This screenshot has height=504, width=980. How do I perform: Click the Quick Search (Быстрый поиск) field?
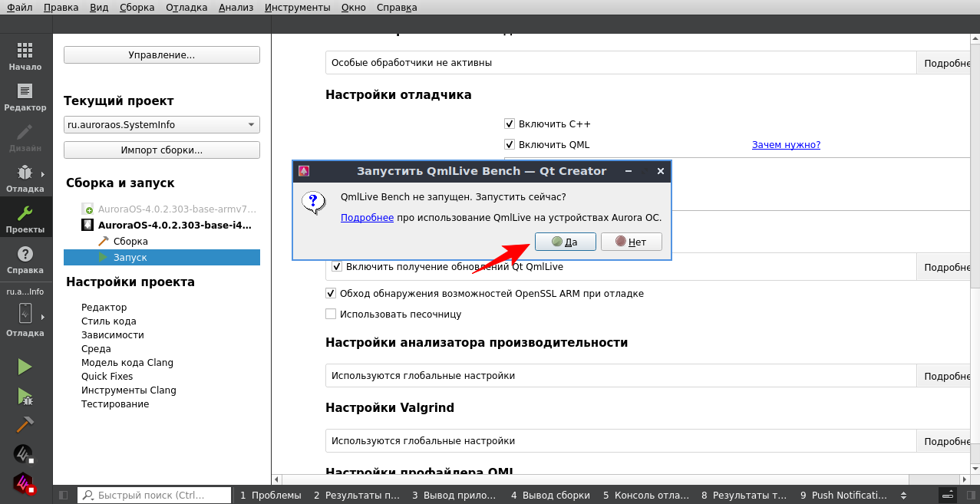(154, 496)
